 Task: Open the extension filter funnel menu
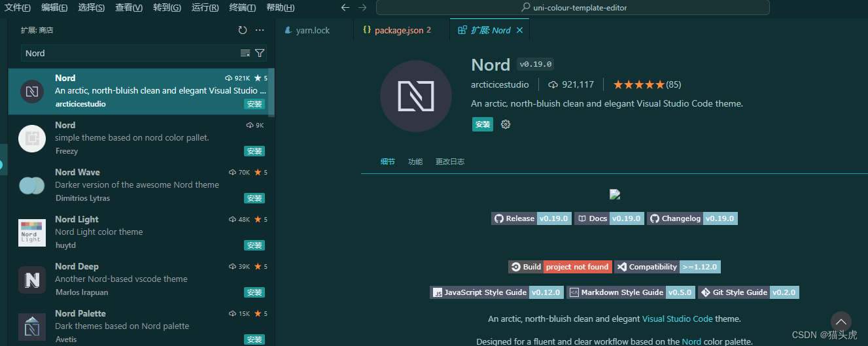pyautogui.click(x=260, y=53)
